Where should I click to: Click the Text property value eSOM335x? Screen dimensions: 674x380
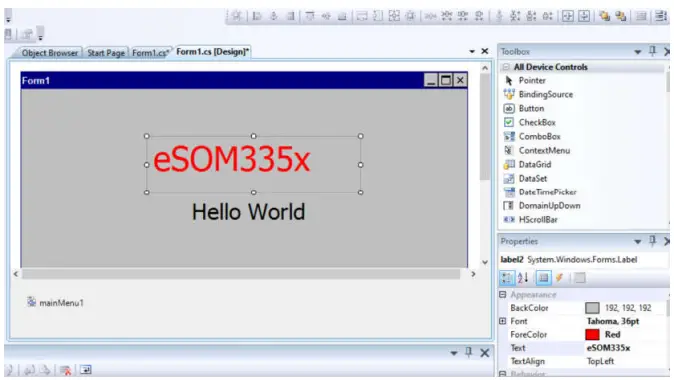coord(608,348)
